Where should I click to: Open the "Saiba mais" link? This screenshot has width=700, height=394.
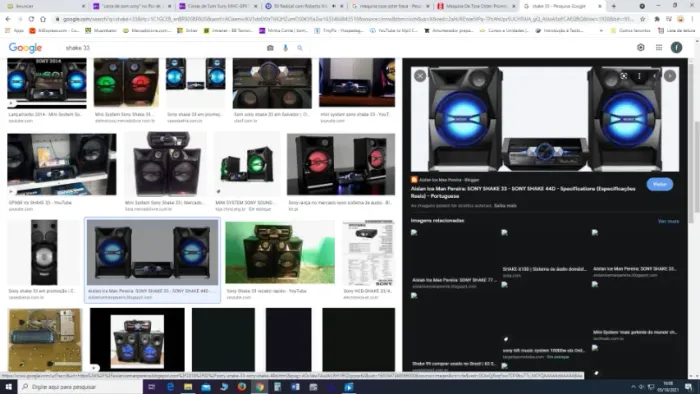click(505, 206)
